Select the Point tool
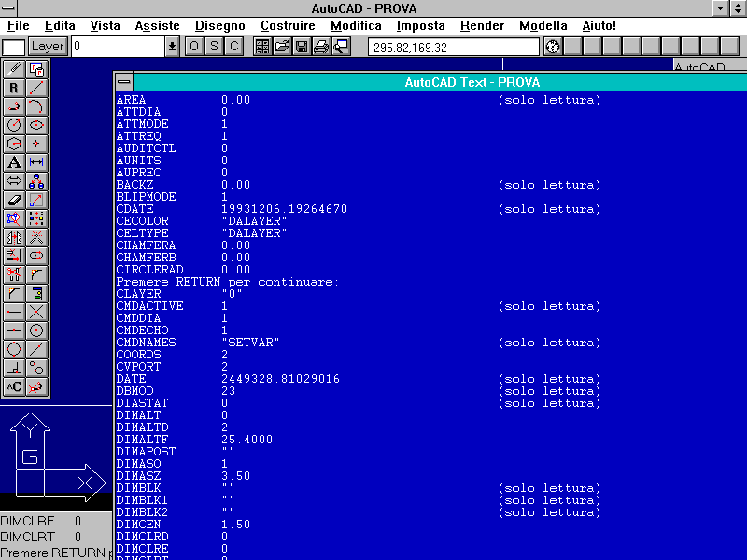Image resolution: width=747 pixels, height=560 pixels. [36, 144]
